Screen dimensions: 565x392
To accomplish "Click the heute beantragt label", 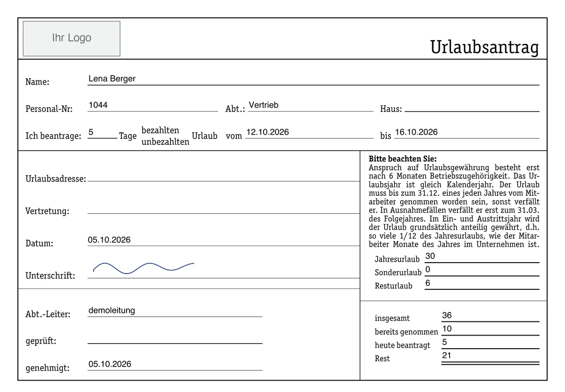I will point(403,345).
